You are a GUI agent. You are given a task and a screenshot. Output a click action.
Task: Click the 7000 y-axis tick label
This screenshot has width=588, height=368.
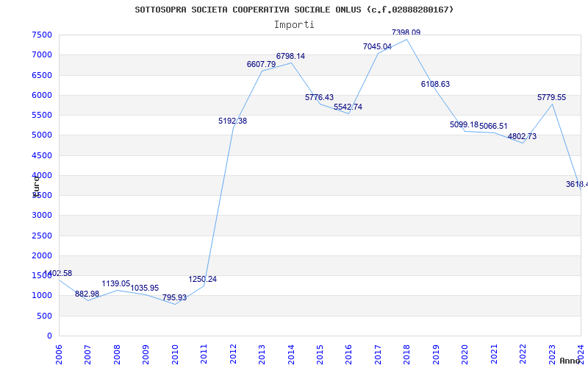pos(42,54)
